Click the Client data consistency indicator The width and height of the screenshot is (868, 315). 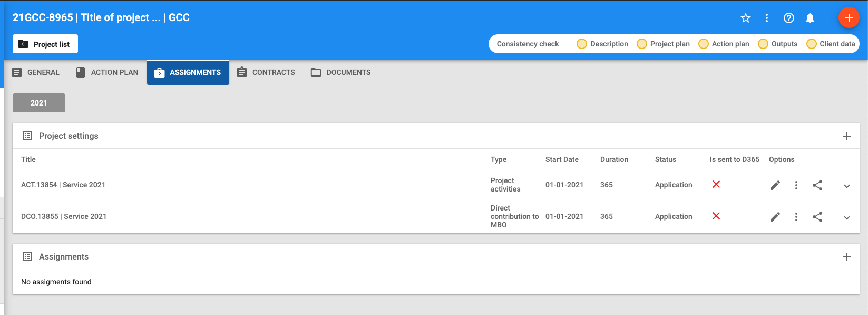click(x=811, y=44)
